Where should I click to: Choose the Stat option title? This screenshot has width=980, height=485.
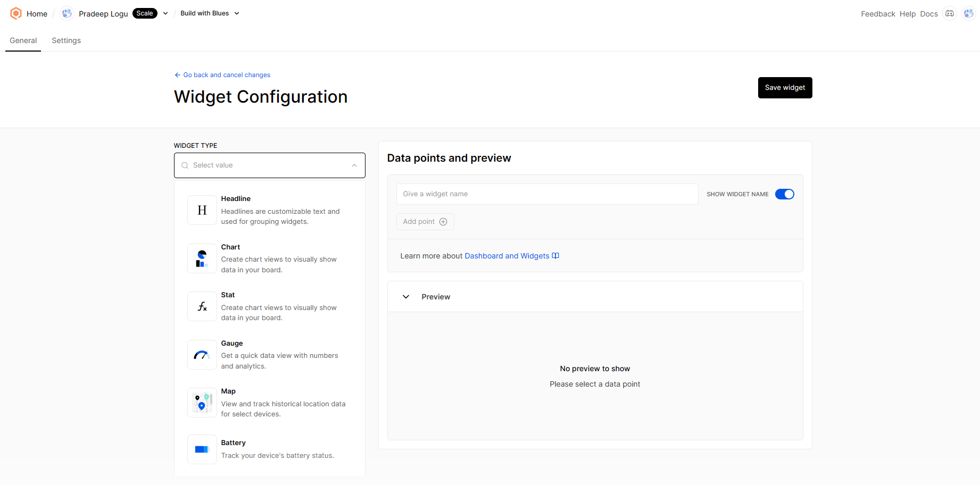pyautogui.click(x=228, y=295)
